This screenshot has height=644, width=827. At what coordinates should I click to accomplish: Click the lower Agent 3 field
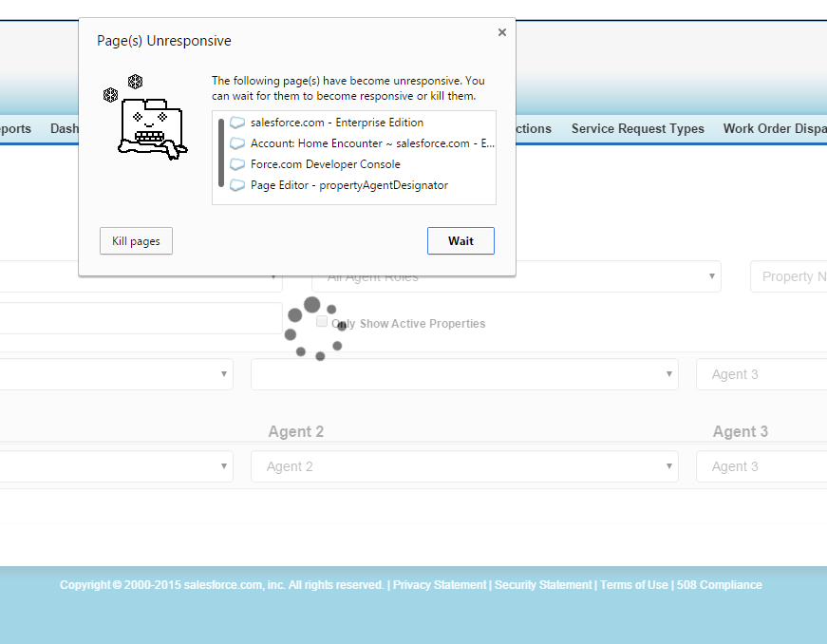pyautogui.click(x=761, y=466)
